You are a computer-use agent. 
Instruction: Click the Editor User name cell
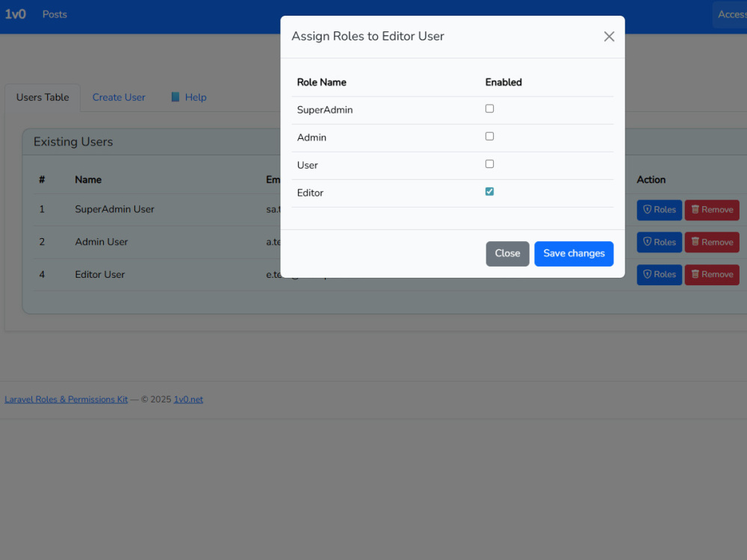pyautogui.click(x=100, y=275)
